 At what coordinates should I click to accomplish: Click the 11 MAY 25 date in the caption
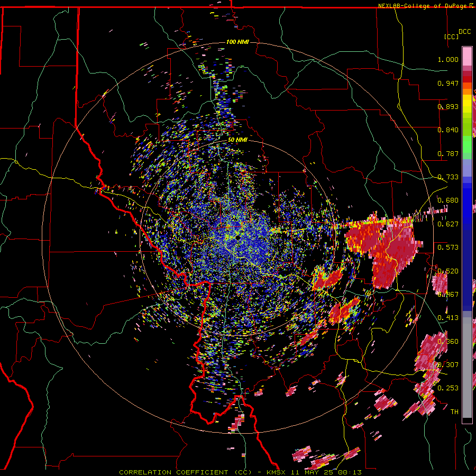[x=313, y=472]
